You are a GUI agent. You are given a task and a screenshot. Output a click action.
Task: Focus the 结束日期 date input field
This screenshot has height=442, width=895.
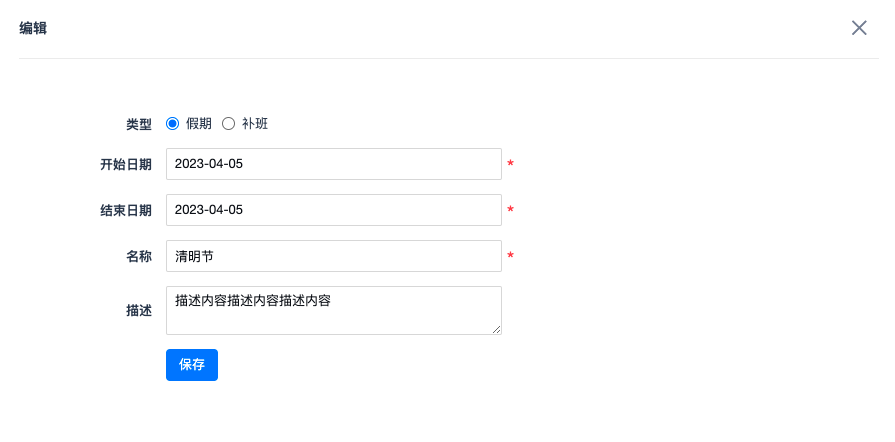click(333, 210)
